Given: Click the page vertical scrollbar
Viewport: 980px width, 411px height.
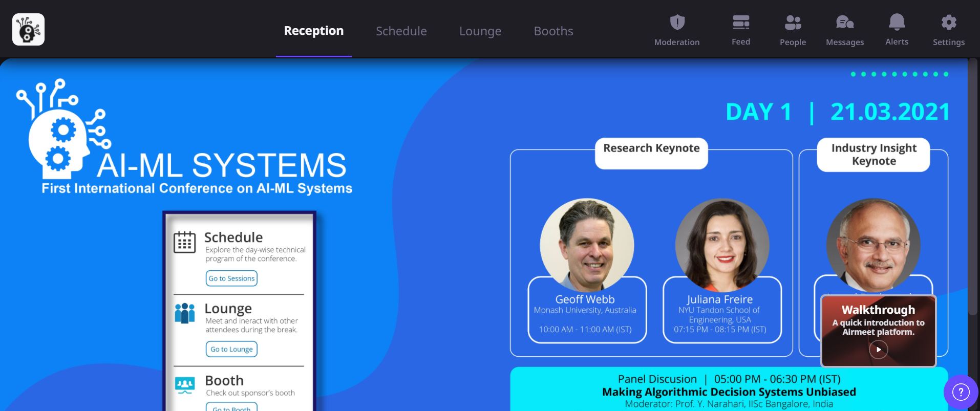Looking at the screenshot, I should pyautogui.click(x=973, y=187).
